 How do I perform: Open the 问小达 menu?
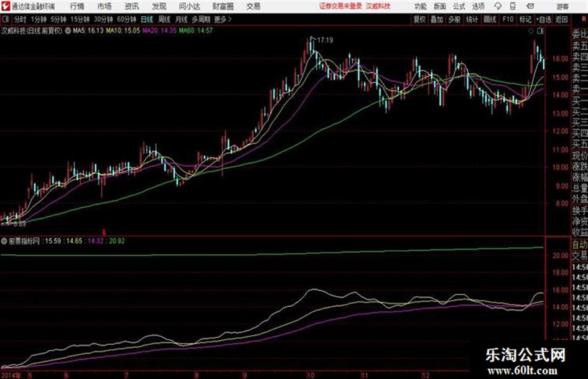tap(189, 6)
